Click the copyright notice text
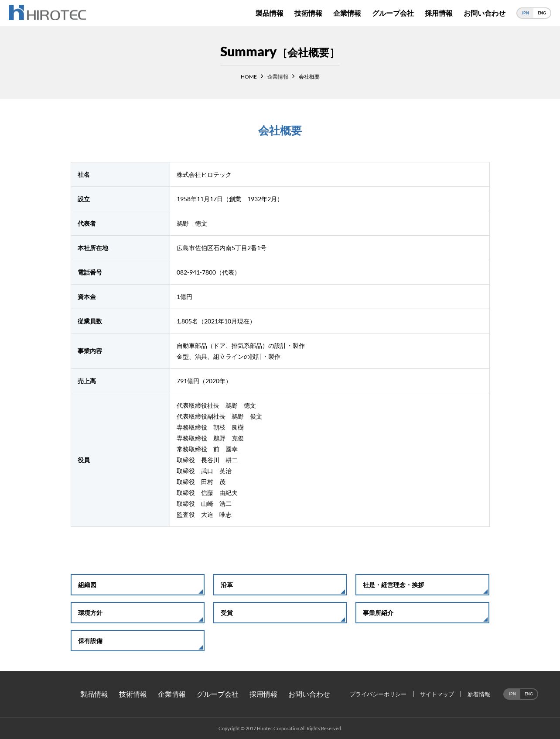Image resolution: width=560 pixels, height=739 pixels. click(x=280, y=729)
